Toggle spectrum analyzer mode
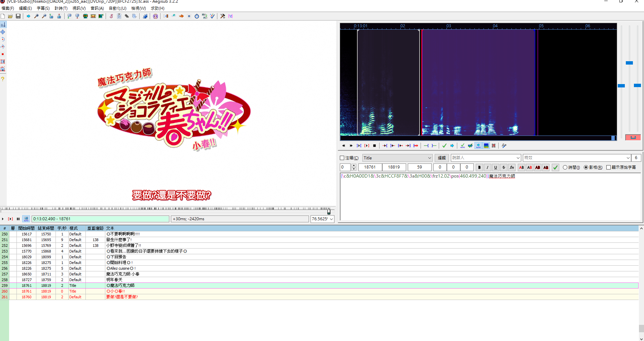 [486, 146]
